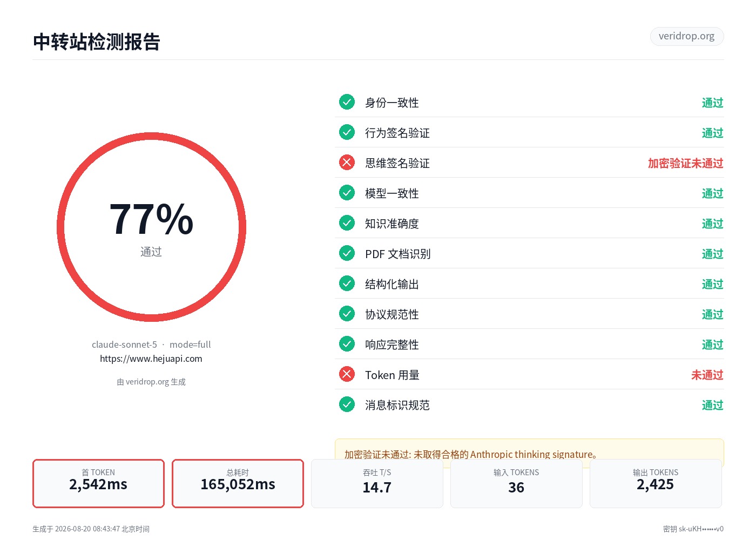Screen dimensions: 756x540
Task: Click the green check icon for 响应完整性
Action: click(x=347, y=344)
